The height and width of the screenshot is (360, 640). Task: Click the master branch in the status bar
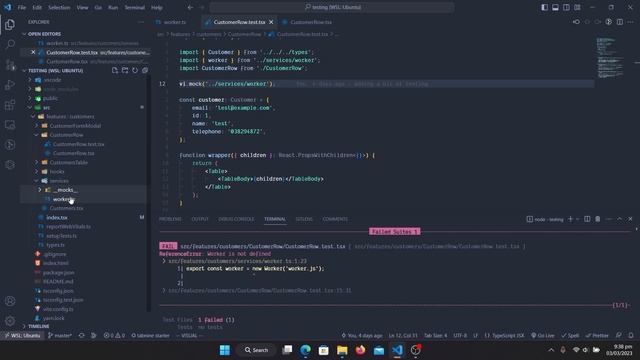pyautogui.click(x=60, y=336)
